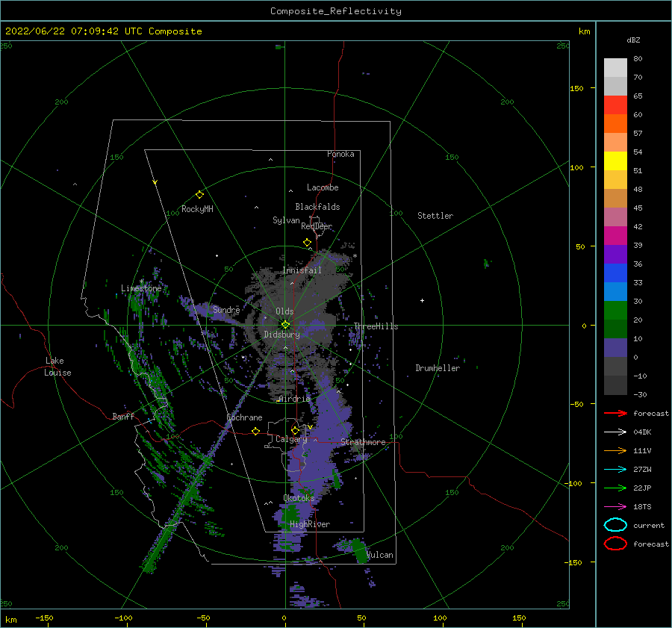Select the 42 dBZ magenta swatch
672x628 pixels.
point(615,236)
